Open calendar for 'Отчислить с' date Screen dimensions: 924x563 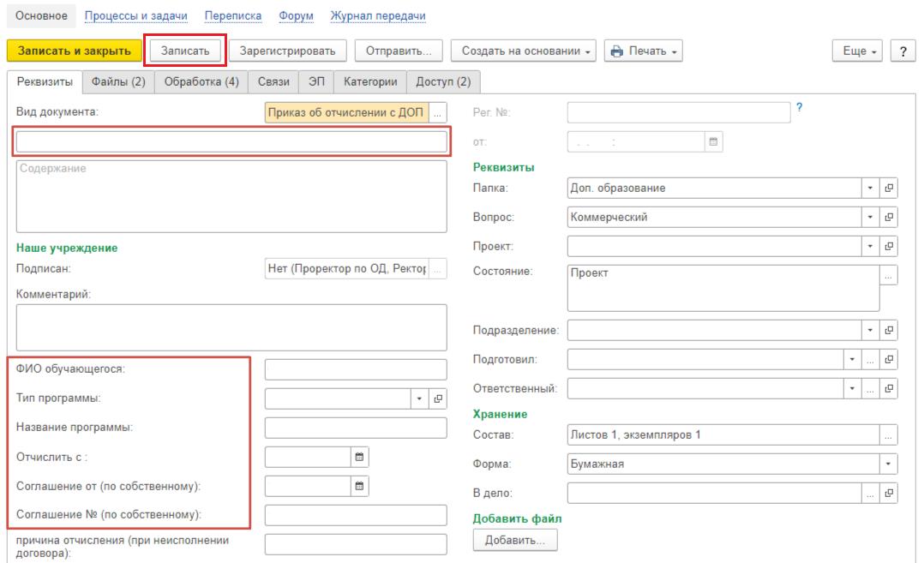coord(359,457)
